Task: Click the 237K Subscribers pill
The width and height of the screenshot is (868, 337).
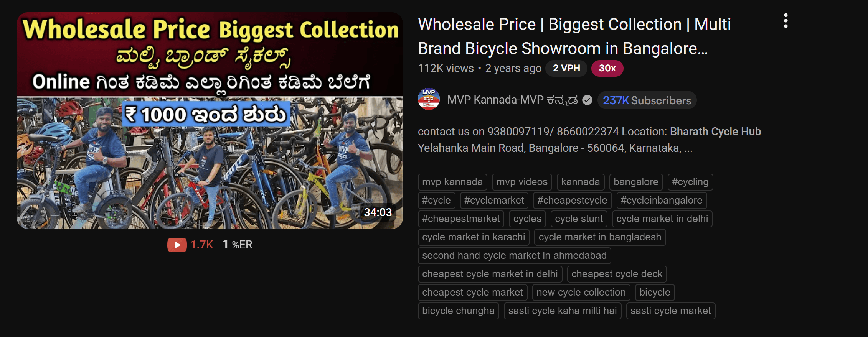Action: click(x=647, y=100)
